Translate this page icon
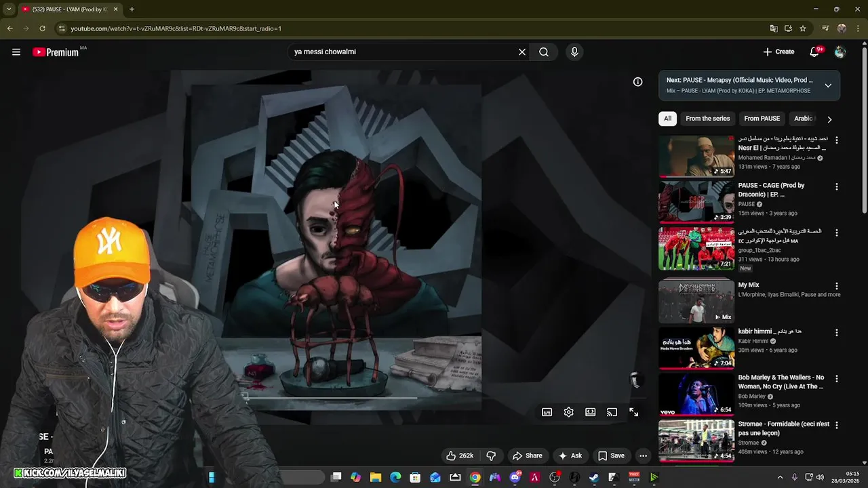This screenshot has width=868, height=488. pyautogui.click(x=774, y=28)
